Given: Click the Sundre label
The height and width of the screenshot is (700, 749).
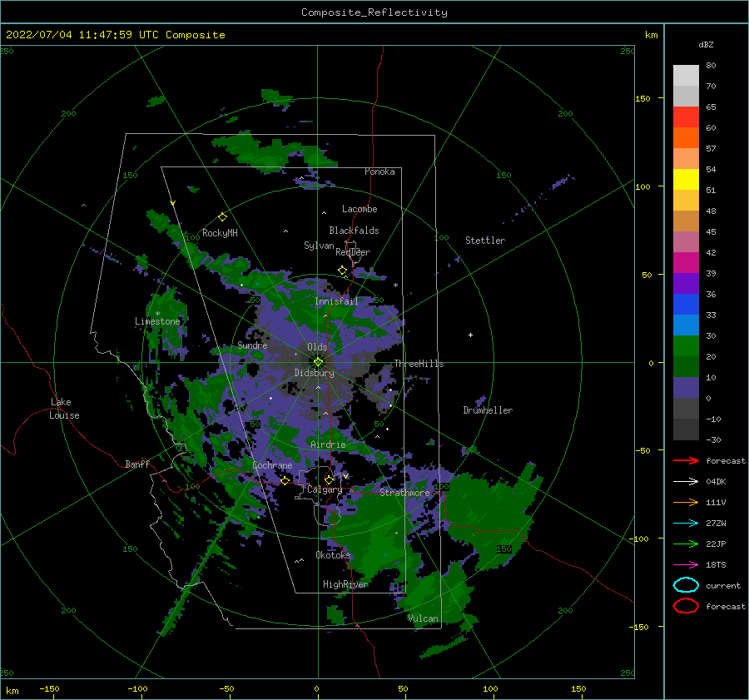Looking at the screenshot, I should click(252, 345).
